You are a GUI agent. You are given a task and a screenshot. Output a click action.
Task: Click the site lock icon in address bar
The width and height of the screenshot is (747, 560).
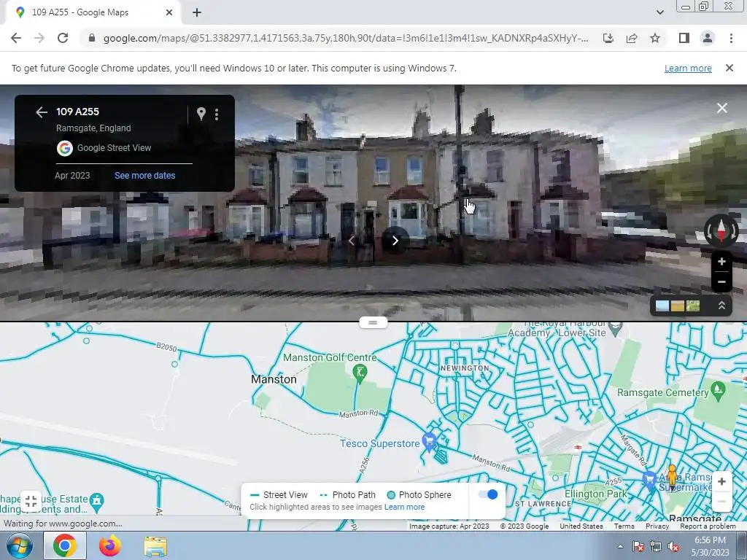coord(92,38)
